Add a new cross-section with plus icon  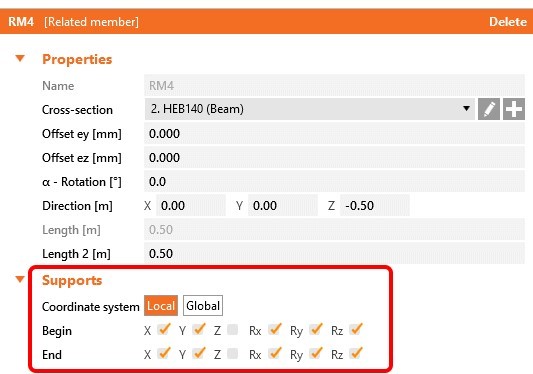pyautogui.click(x=514, y=109)
